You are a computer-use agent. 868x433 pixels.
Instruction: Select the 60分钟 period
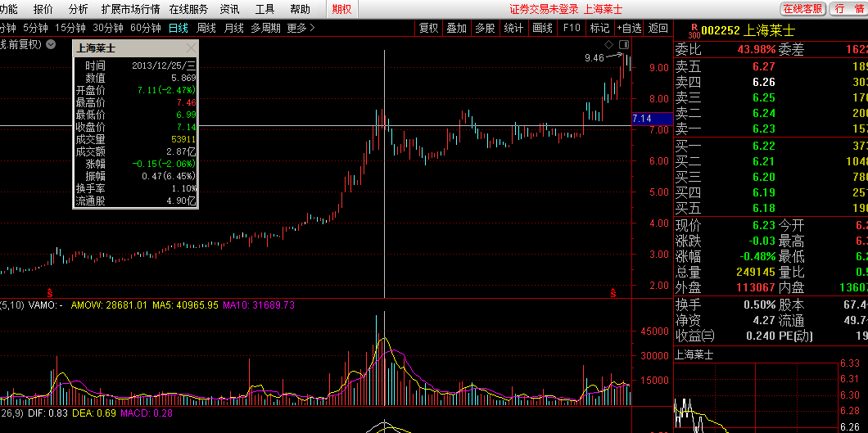(x=146, y=28)
